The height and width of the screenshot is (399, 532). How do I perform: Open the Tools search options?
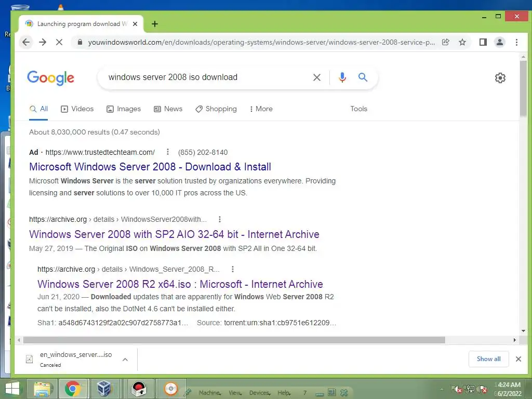[x=358, y=109]
